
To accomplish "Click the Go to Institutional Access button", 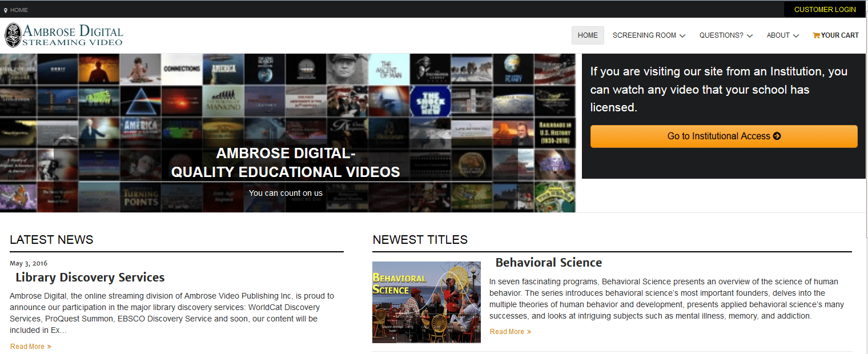I will click(724, 136).
